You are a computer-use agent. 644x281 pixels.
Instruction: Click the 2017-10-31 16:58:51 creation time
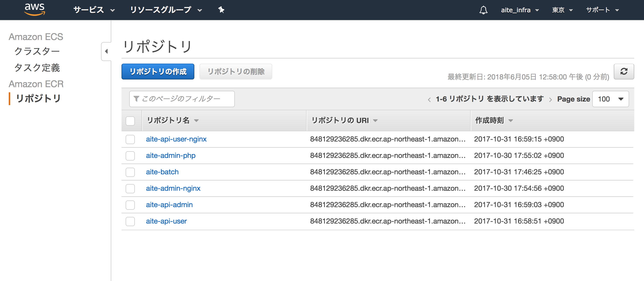(519, 221)
